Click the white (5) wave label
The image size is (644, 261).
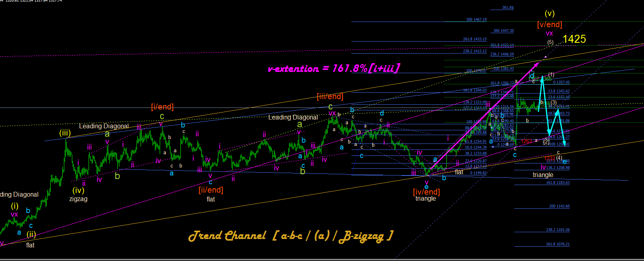pyautogui.click(x=550, y=42)
